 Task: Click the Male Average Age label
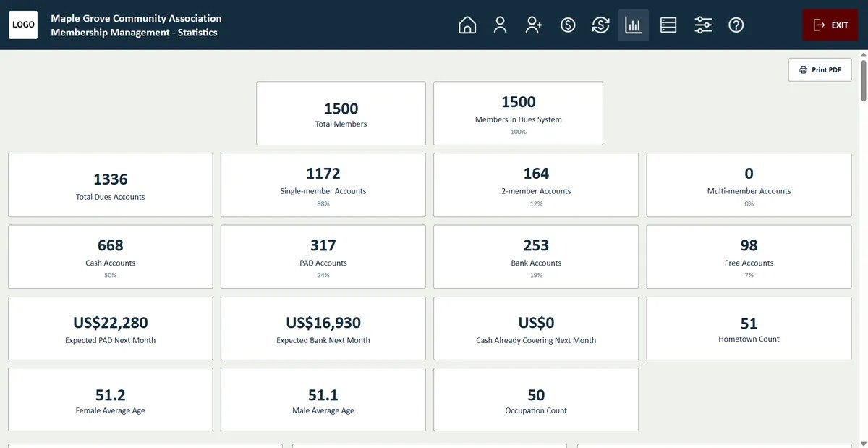(323, 410)
